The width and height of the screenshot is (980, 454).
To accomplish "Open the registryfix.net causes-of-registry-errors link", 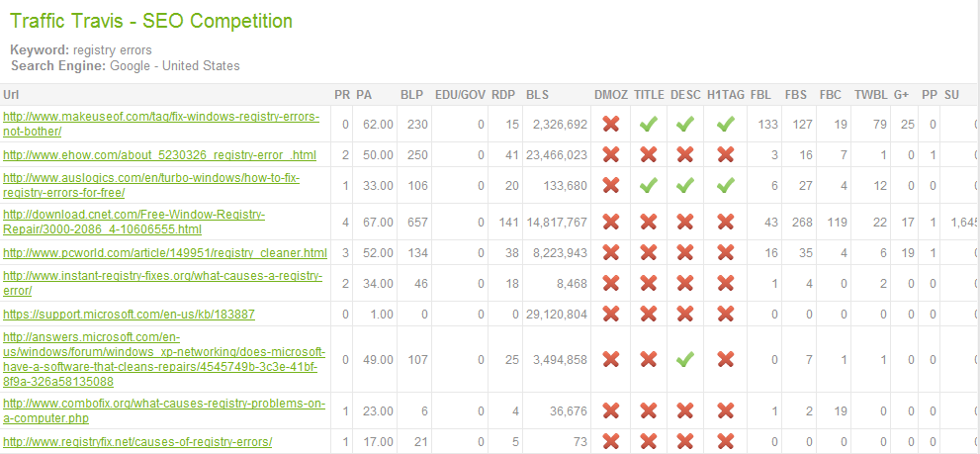I will click(137, 441).
